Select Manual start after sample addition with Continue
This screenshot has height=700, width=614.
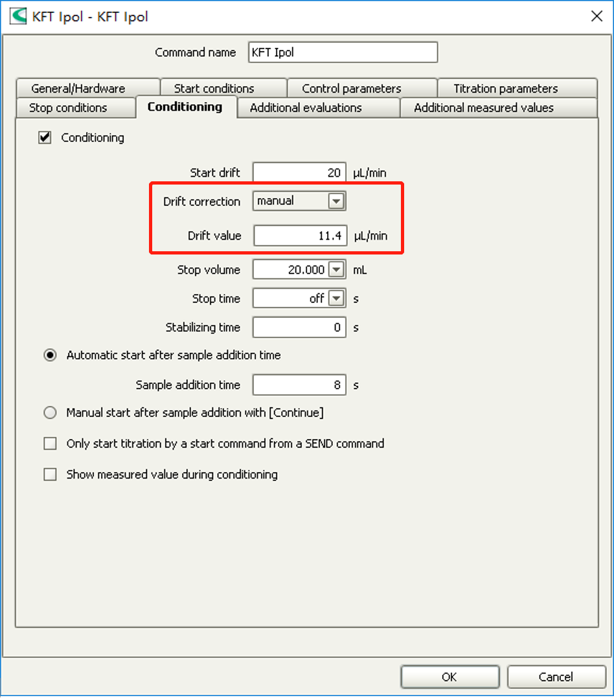(x=50, y=412)
